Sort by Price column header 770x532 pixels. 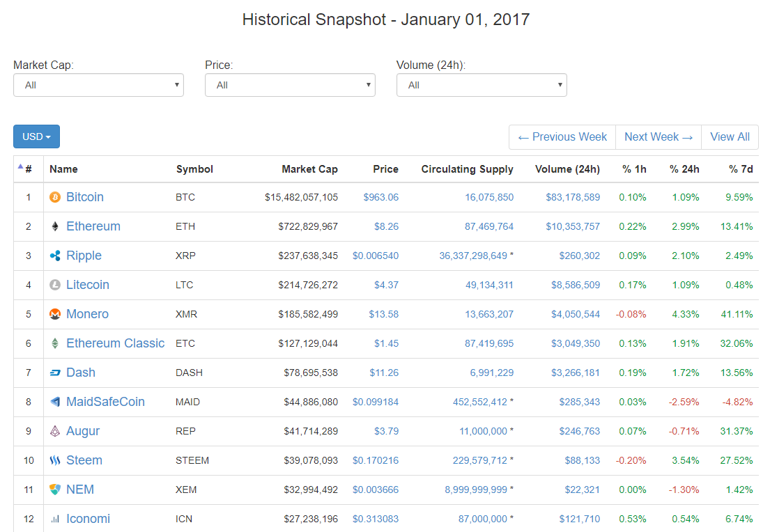pos(385,169)
